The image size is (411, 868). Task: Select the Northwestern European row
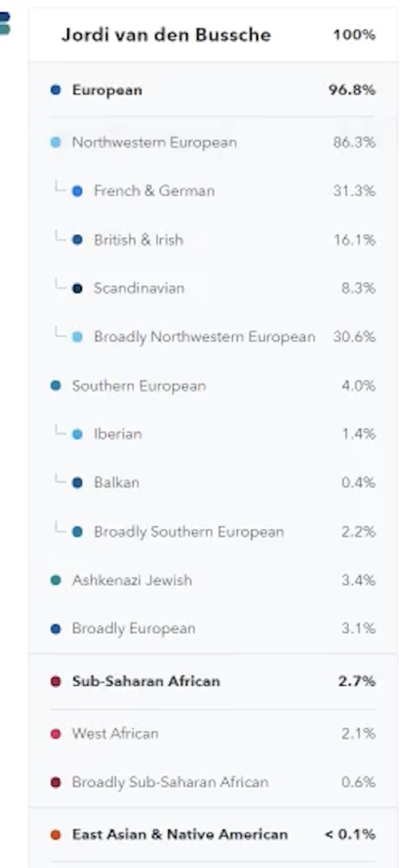click(x=213, y=142)
